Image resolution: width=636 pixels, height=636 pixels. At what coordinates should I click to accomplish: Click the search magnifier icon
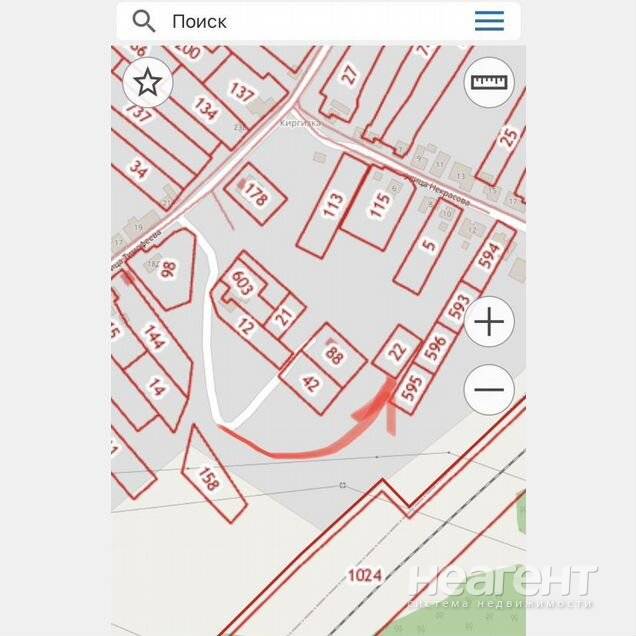pyautogui.click(x=144, y=21)
